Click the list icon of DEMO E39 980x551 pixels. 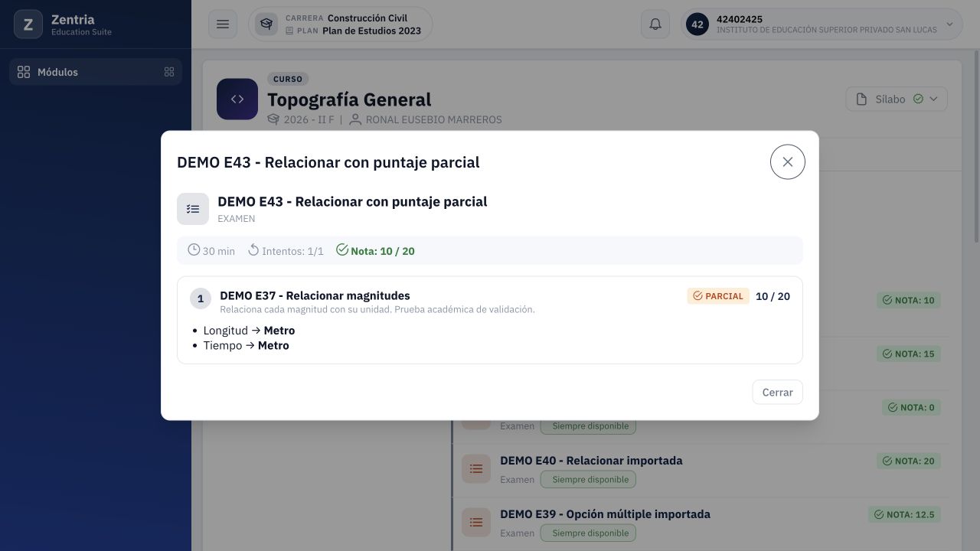coord(476,523)
